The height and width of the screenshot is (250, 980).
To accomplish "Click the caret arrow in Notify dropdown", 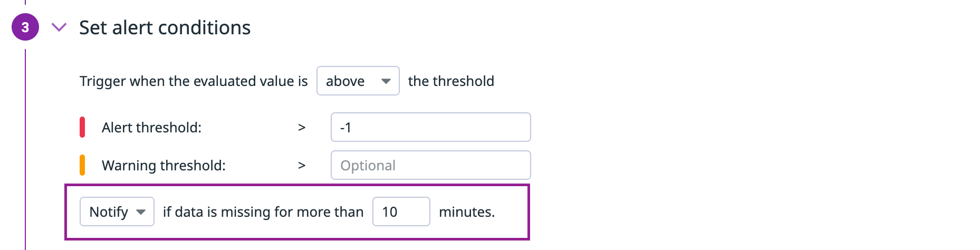I will (141, 212).
